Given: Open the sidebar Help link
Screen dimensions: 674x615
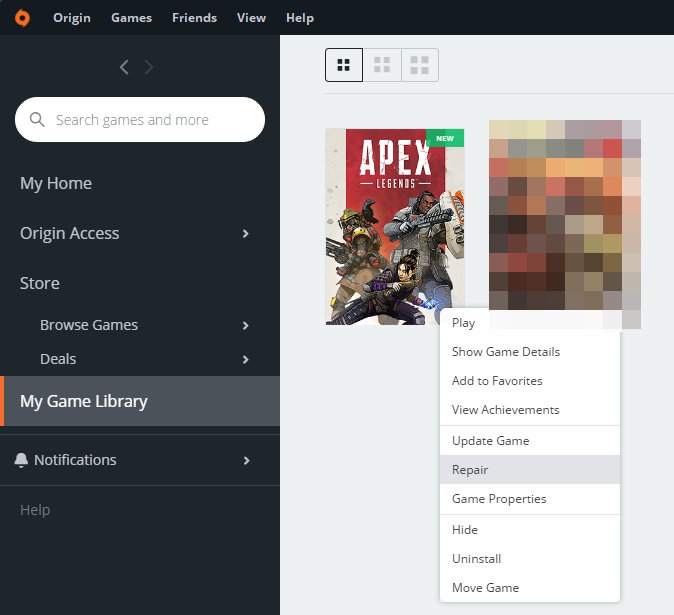Looking at the screenshot, I should (x=35, y=510).
